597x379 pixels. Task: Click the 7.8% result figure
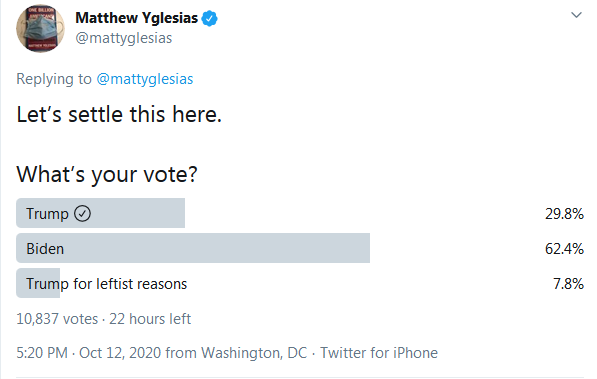568,284
